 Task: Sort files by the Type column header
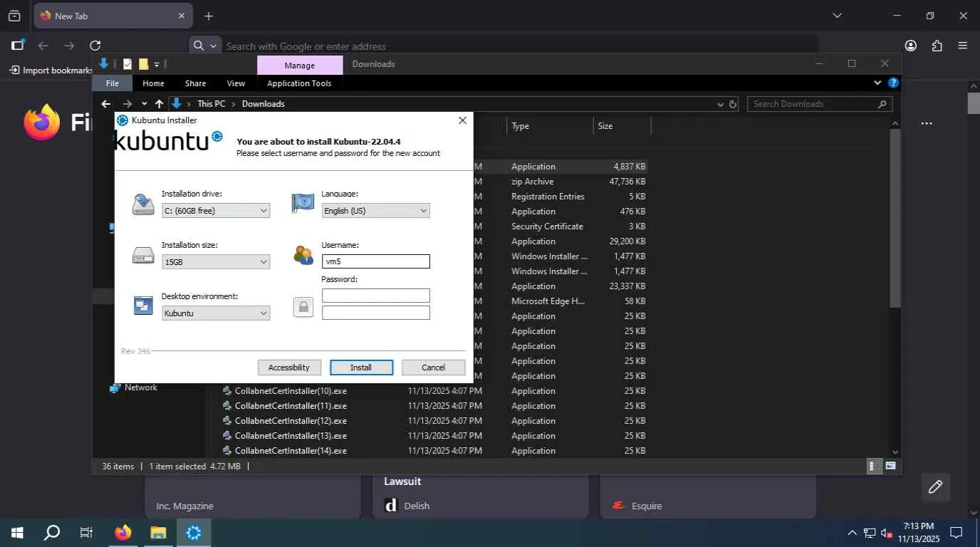tap(549, 126)
